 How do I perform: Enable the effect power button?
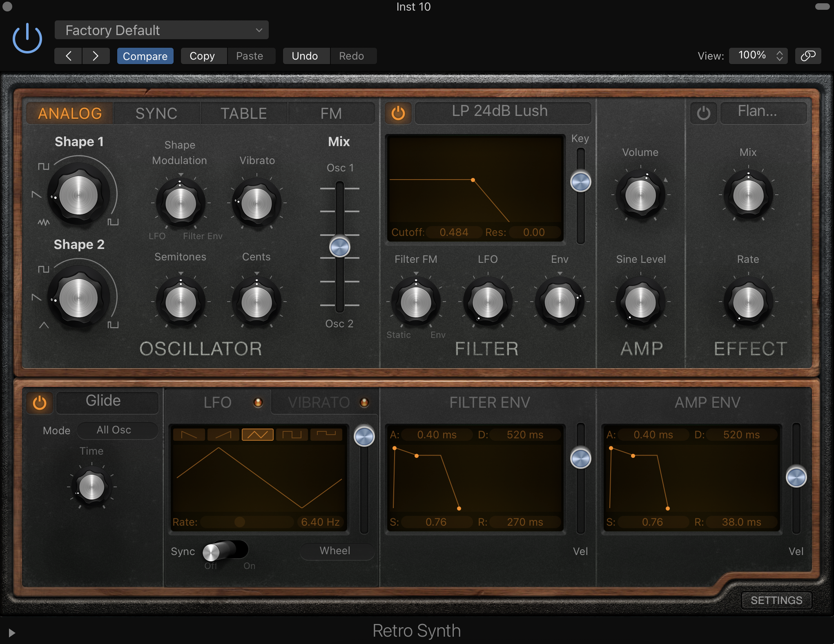tap(703, 113)
